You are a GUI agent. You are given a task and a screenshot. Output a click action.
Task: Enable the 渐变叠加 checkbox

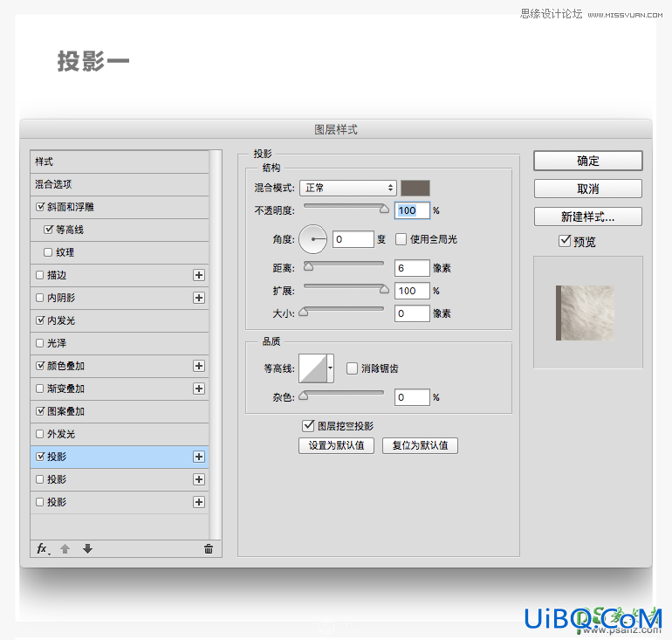40,389
